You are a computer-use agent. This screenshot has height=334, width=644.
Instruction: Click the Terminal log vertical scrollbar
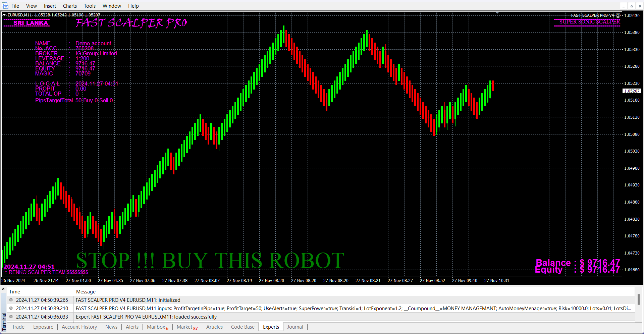pos(638,300)
